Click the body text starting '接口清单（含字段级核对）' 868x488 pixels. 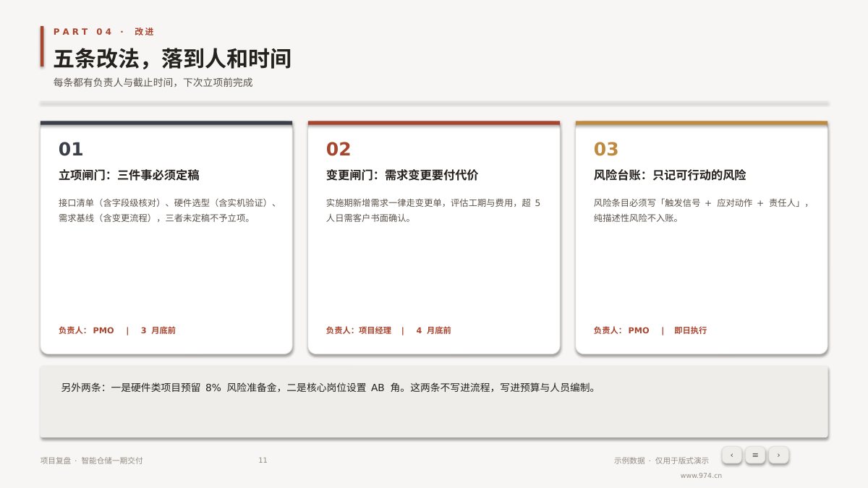pyautogui.click(x=167, y=210)
